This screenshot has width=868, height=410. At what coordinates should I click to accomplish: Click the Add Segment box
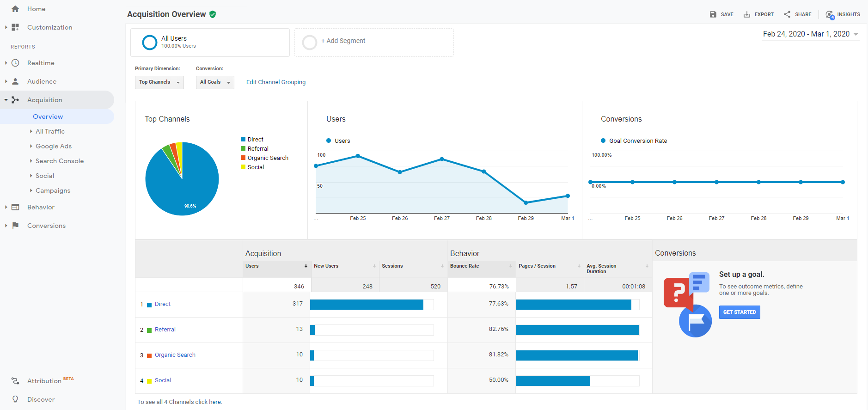click(x=374, y=43)
